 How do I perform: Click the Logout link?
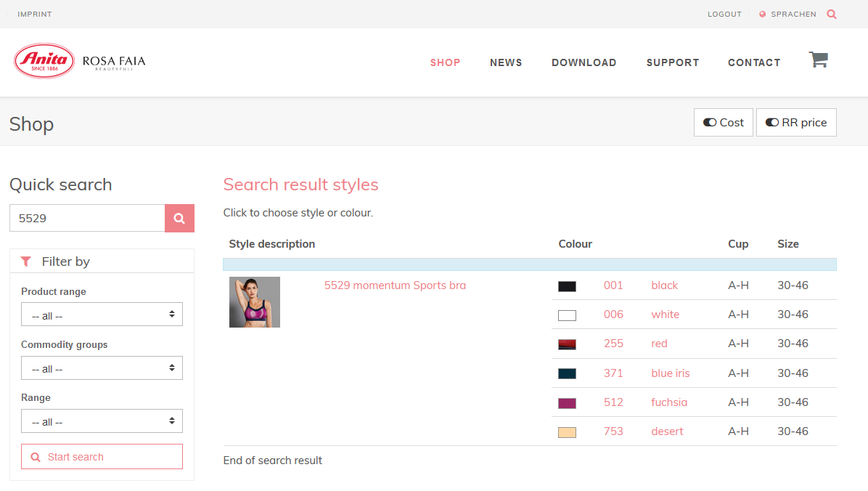point(724,15)
